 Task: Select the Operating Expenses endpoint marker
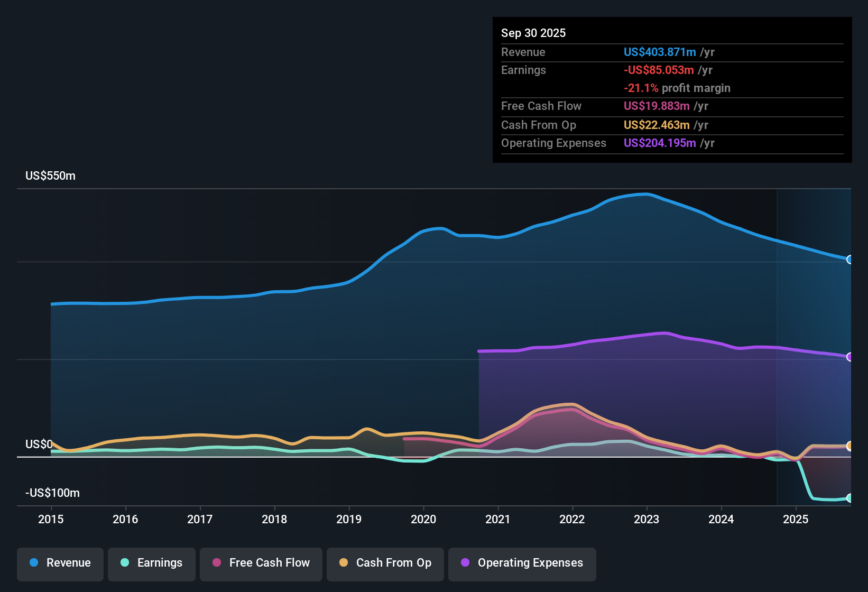(849, 358)
